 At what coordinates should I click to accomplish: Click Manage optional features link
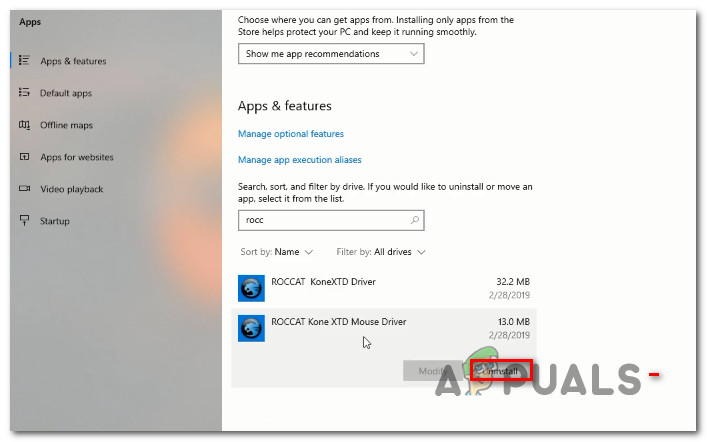click(291, 134)
